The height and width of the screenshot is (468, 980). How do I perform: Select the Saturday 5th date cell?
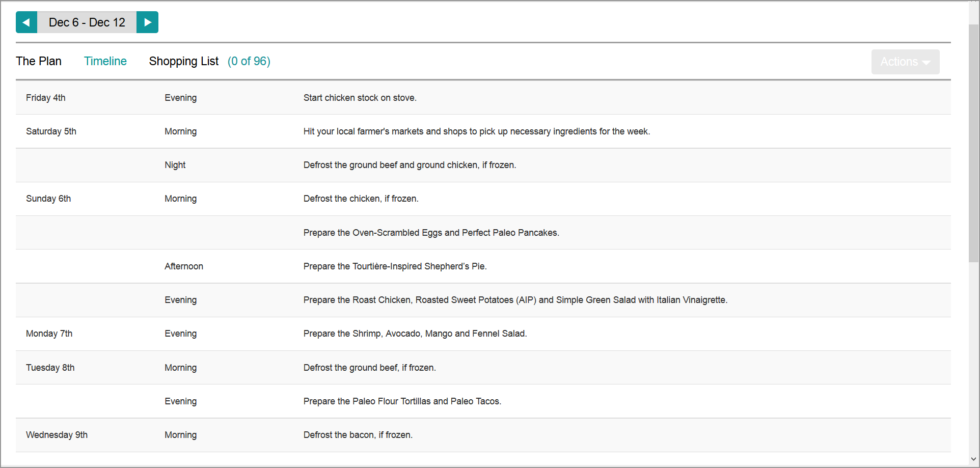[x=51, y=131]
